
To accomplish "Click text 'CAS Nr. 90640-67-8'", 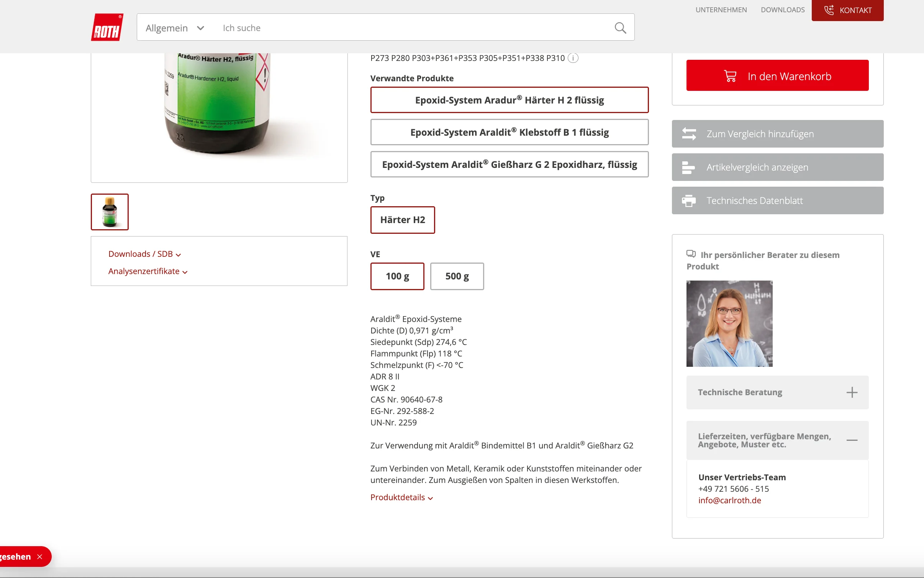I will [406, 399].
